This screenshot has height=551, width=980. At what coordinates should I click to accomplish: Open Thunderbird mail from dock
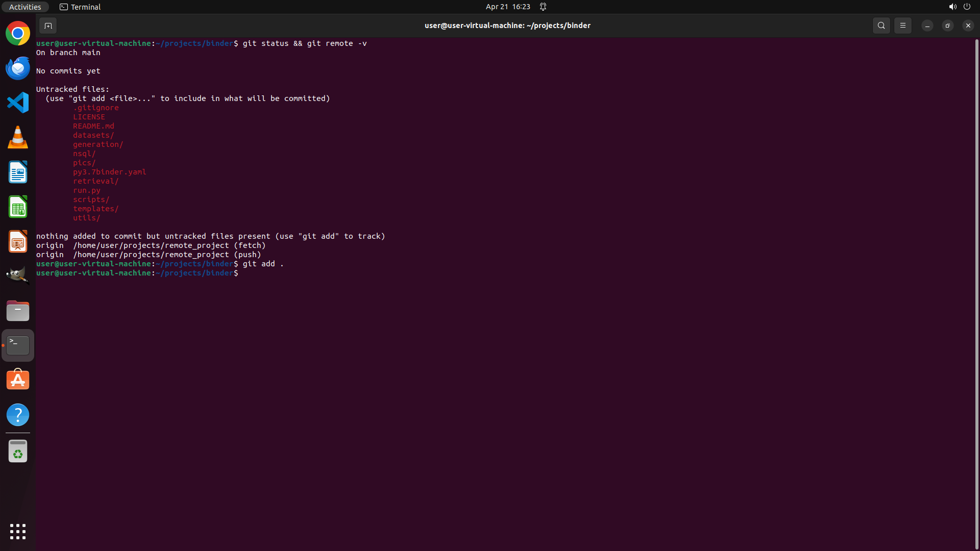tap(18, 68)
